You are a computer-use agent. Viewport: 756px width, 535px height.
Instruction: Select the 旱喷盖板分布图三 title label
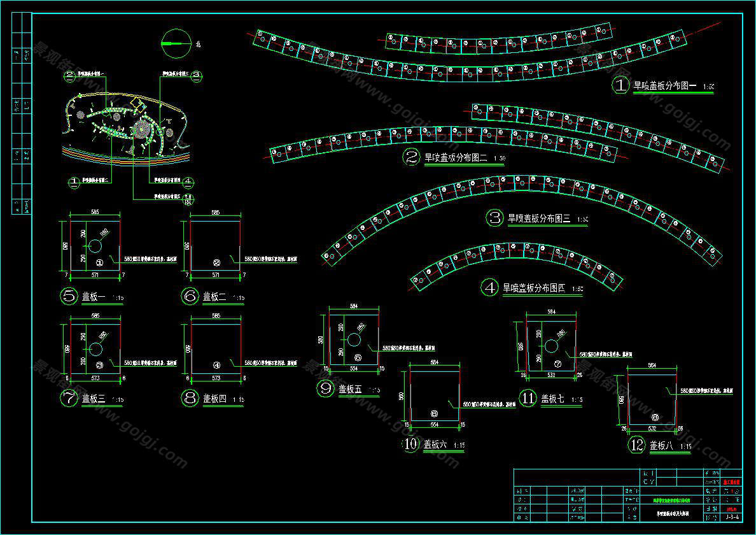[538, 218]
